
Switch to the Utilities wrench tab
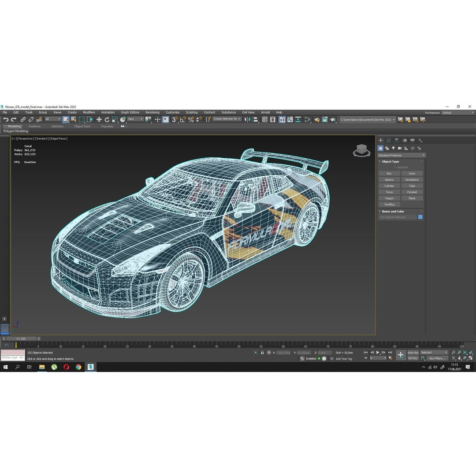[x=420, y=140]
